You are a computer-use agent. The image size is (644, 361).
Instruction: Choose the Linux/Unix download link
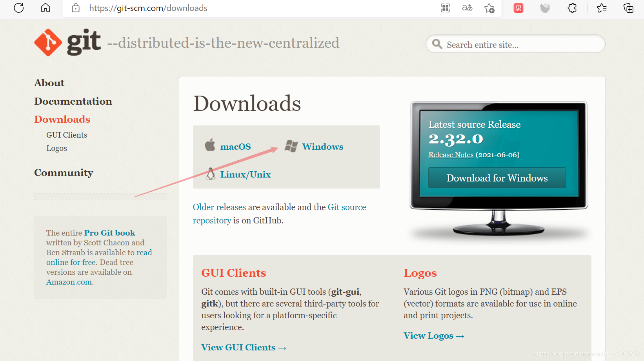245,174
